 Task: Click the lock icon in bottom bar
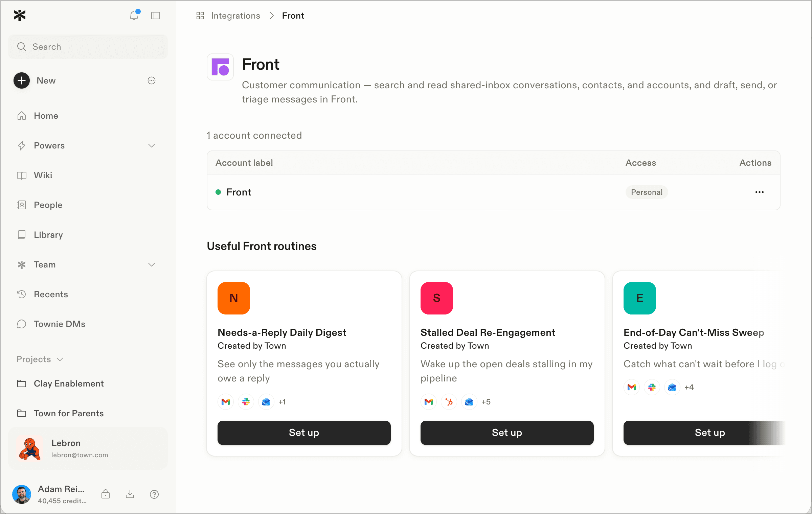pos(106,494)
